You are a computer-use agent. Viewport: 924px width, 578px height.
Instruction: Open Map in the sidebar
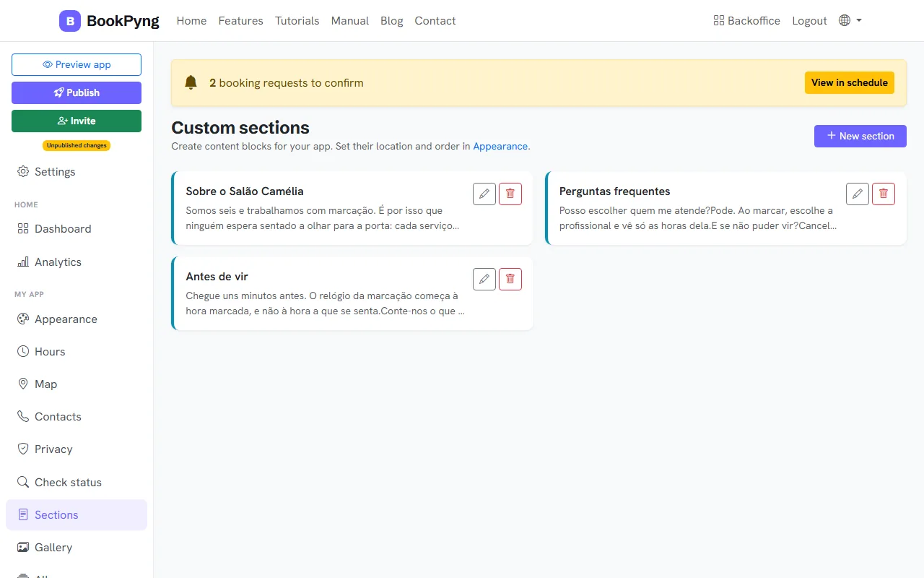tap(77, 384)
